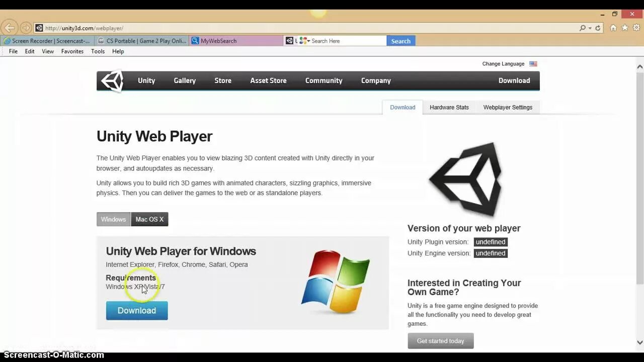This screenshot has height=362, width=644.
Task: Open the Gallery nav item
Action: click(185, 80)
